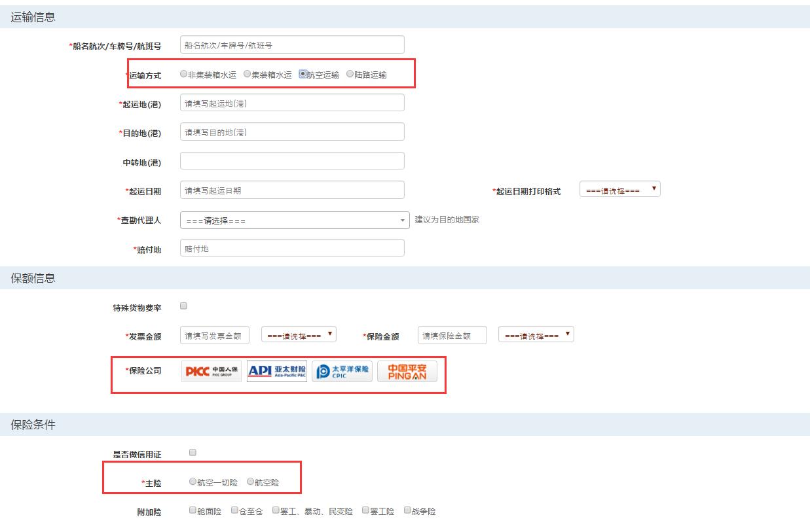Focus the empty 中转地(港) field
This screenshot has height=532, width=810.
tap(292, 160)
